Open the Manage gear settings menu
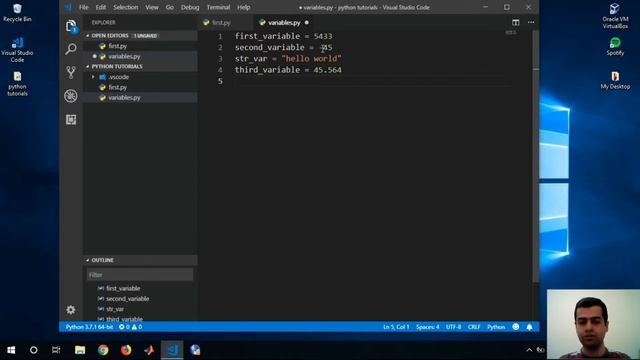This screenshot has width=640, height=360. click(71, 310)
